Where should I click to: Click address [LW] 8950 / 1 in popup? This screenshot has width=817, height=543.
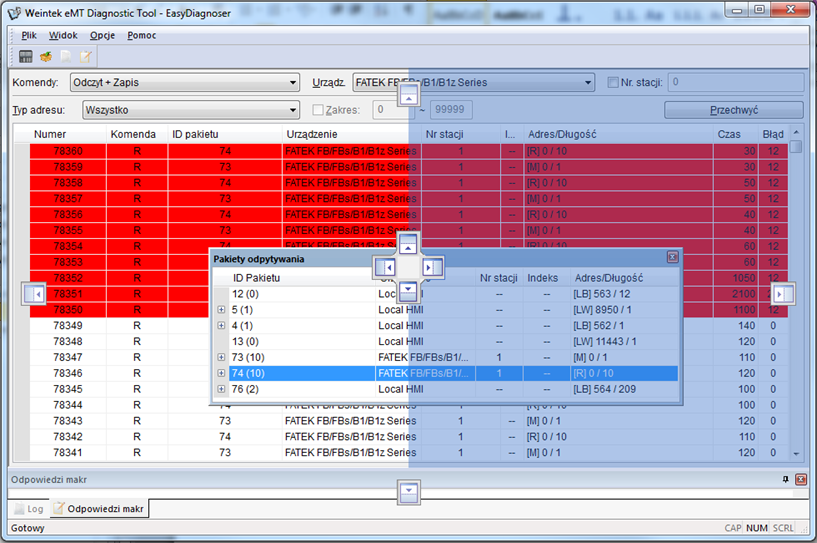click(602, 310)
